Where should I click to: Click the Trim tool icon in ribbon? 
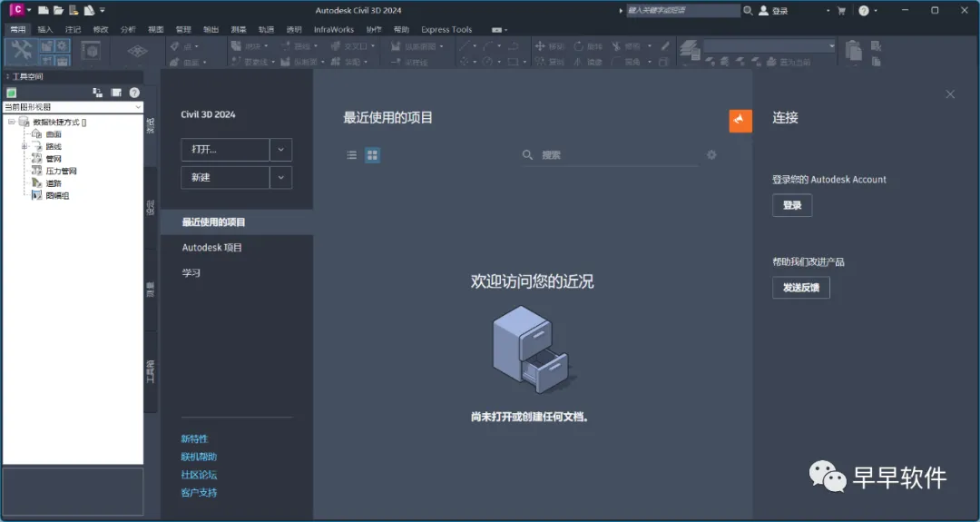(x=616, y=46)
